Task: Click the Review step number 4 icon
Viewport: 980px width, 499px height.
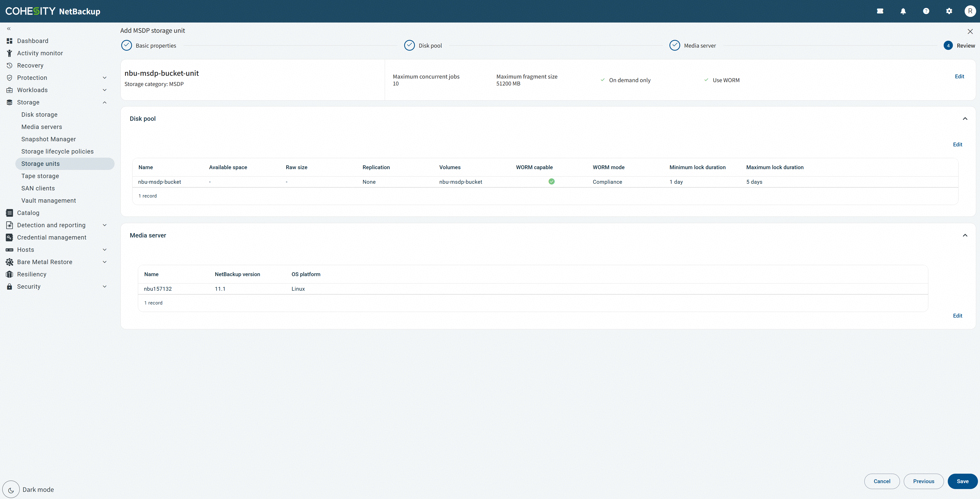Action: coord(948,46)
